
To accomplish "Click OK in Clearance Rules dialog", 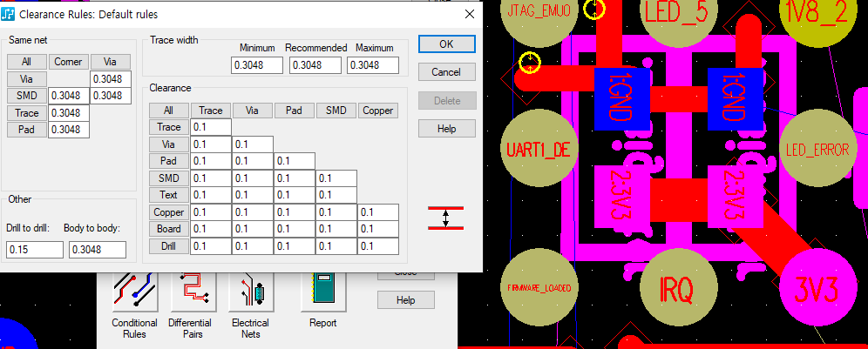I will (x=446, y=44).
